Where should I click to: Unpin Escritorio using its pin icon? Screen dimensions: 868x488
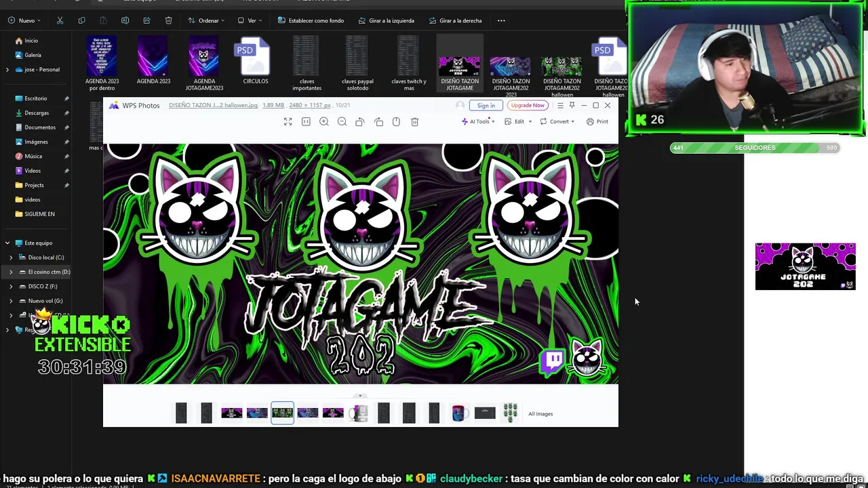point(66,98)
